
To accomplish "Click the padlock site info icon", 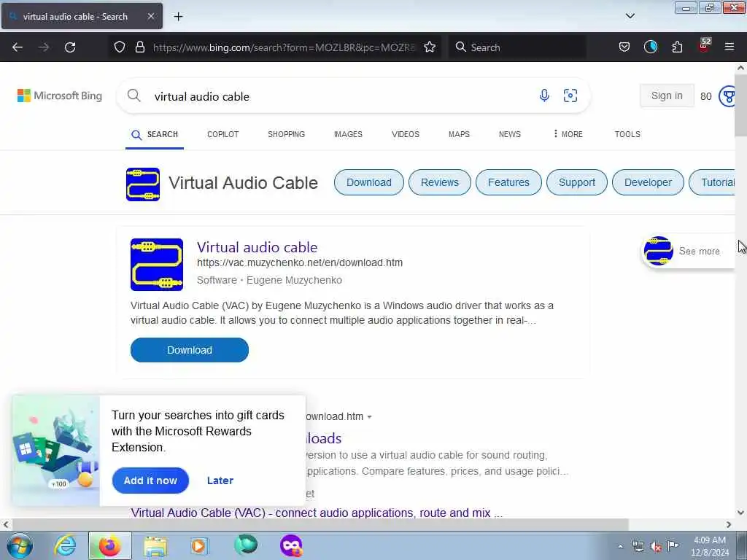I will click(139, 47).
